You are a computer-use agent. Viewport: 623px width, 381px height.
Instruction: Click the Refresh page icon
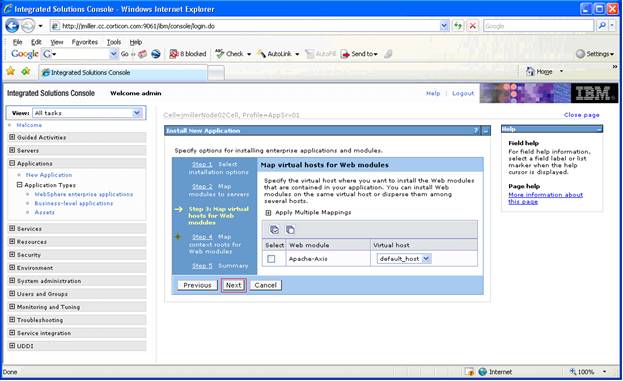pos(458,26)
